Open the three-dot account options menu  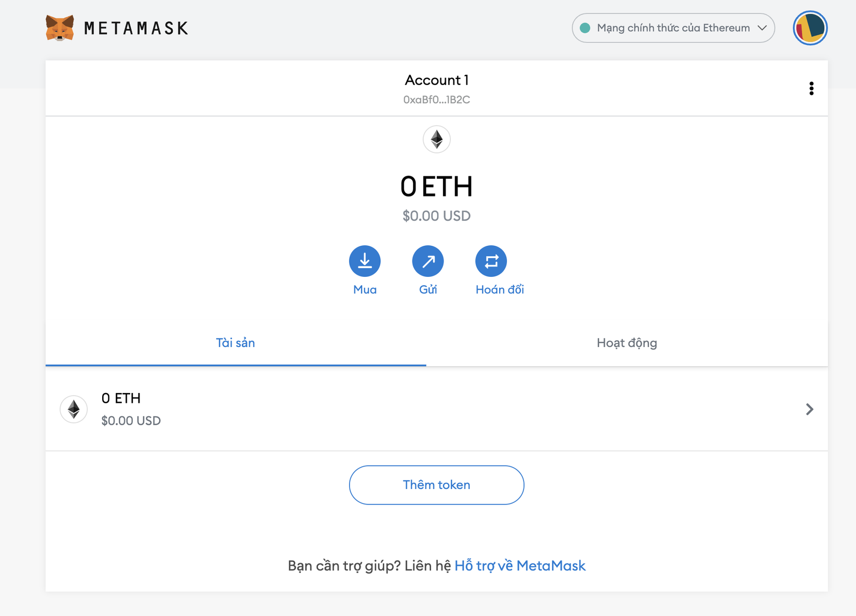click(x=811, y=89)
